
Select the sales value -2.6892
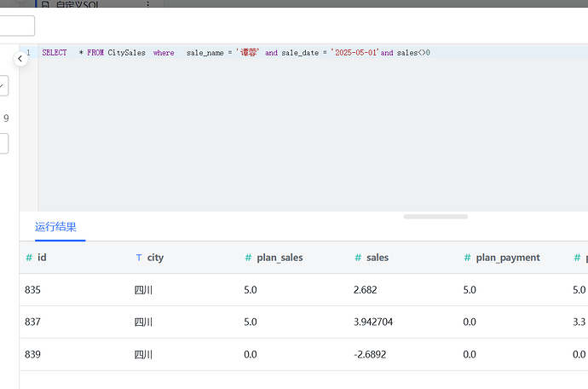coord(370,355)
